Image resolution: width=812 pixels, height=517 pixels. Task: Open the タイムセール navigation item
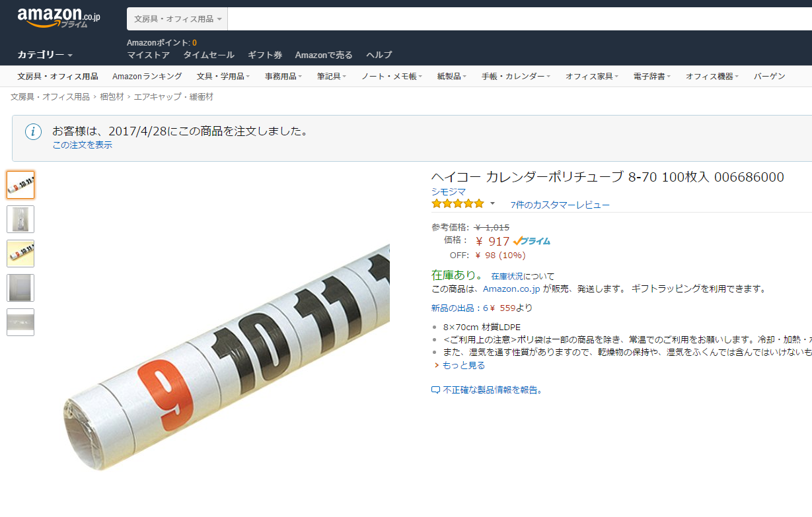point(209,55)
